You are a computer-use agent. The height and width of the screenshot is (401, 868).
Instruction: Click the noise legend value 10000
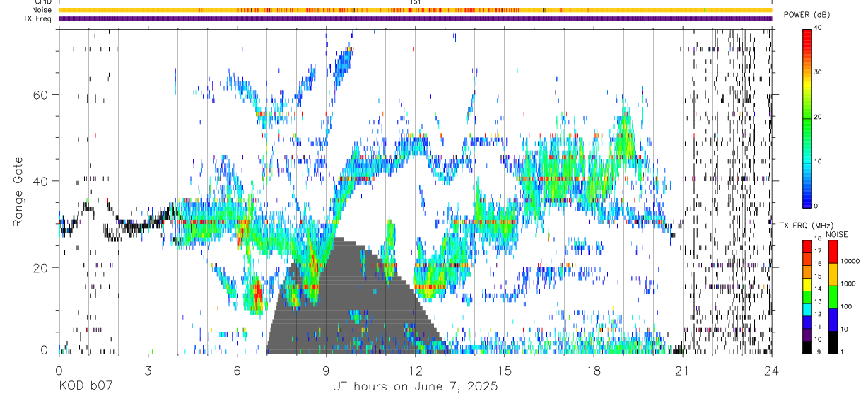click(850, 261)
